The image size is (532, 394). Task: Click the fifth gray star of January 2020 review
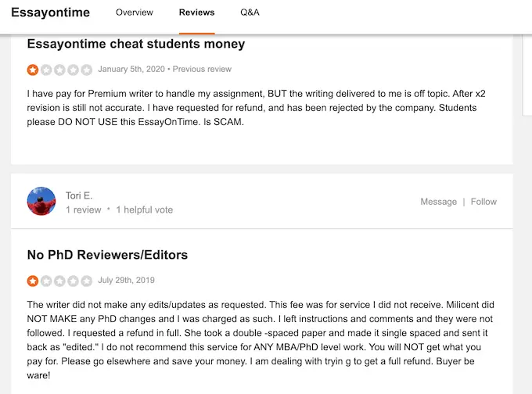[87, 70]
